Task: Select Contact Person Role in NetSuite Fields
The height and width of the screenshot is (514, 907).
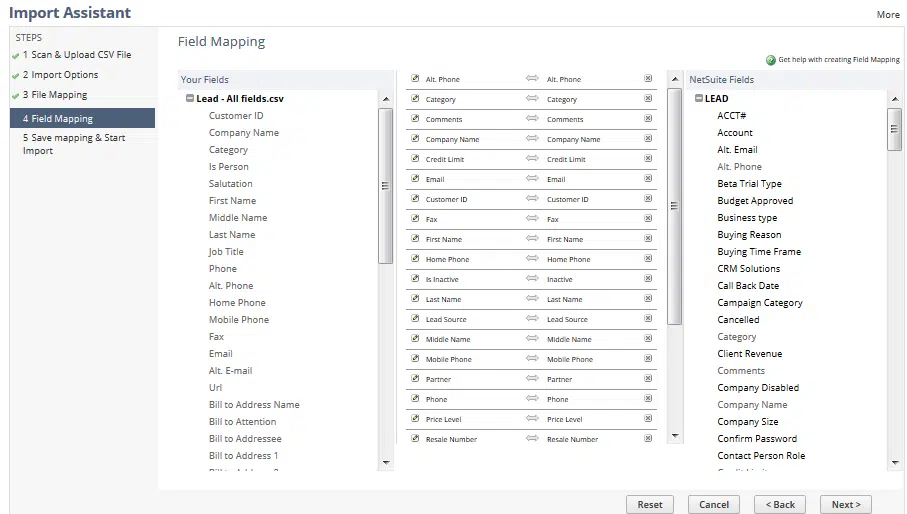Action: pos(761,456)
